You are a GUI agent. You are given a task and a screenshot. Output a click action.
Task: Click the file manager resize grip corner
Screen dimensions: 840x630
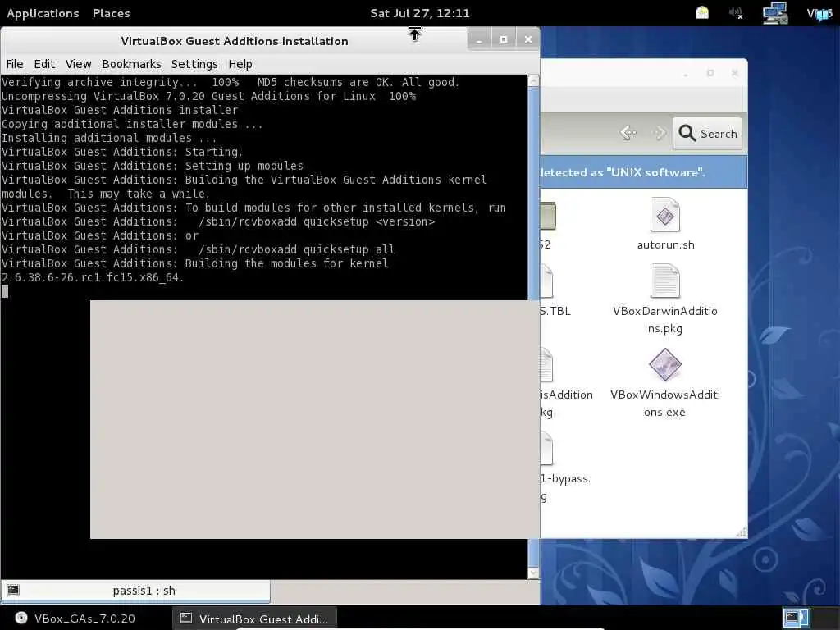pyautogui.click(x=742, y=532)
